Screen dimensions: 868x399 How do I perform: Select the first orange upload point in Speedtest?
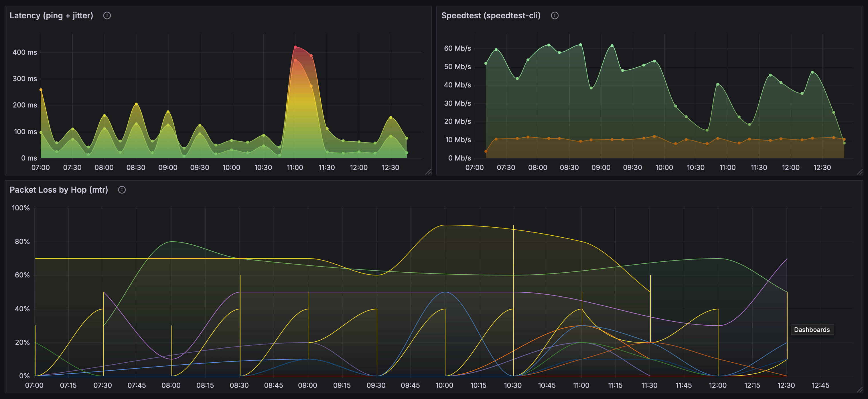[x=486, y=151]
